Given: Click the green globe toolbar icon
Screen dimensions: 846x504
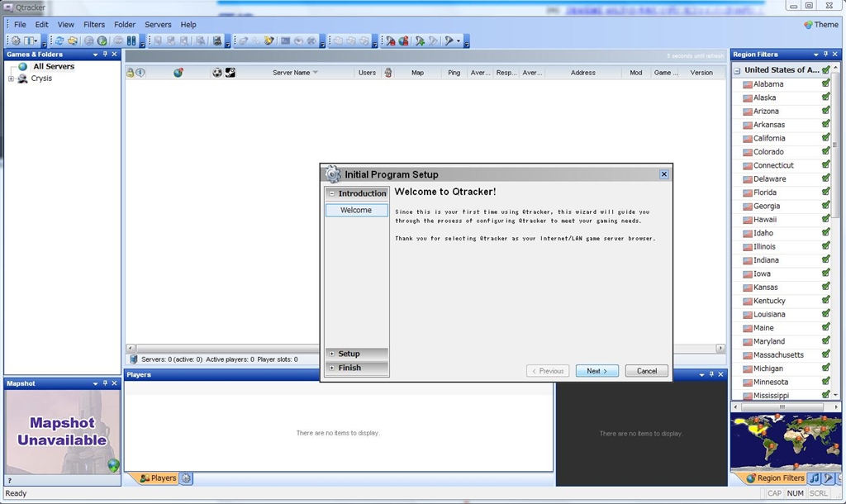Looking at the screenshot, I should tap(102, 41).
